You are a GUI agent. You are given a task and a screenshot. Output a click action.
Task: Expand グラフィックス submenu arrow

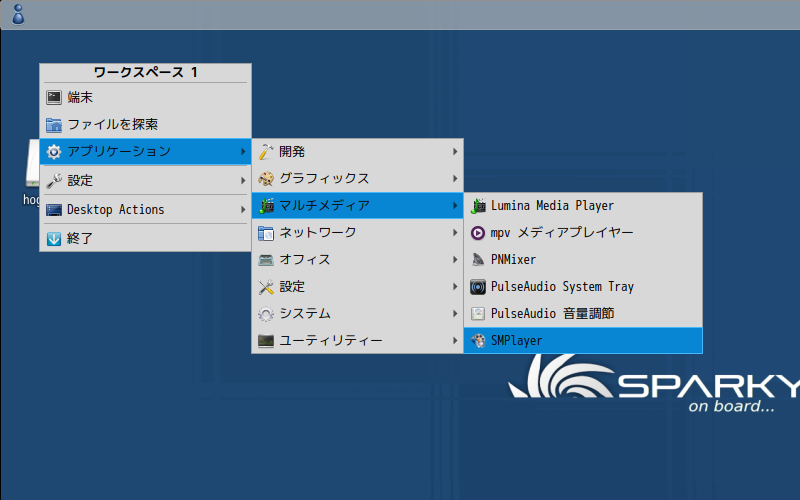[x=455, y=179]
